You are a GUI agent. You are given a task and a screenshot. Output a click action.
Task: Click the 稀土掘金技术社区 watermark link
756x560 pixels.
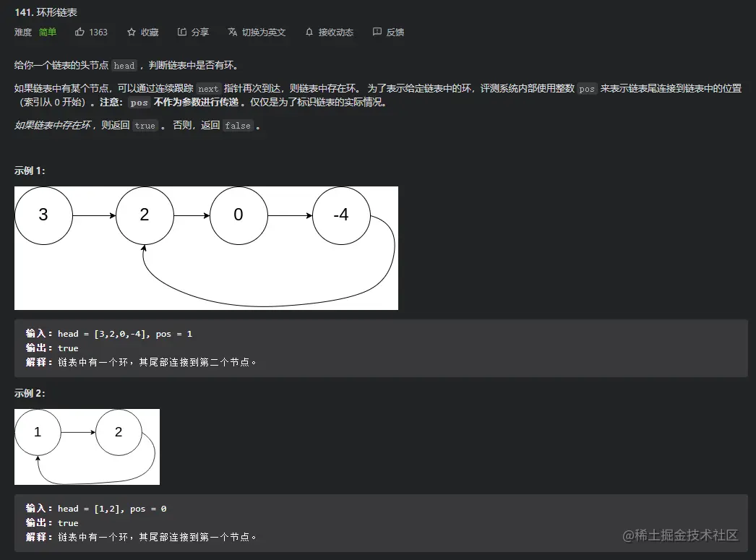[681, 535]
